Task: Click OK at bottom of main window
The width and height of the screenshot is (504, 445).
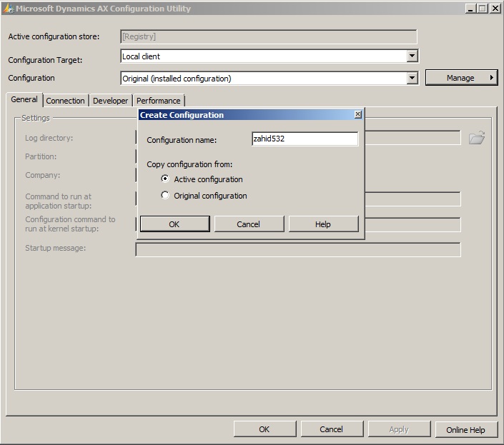Action: tap(265, 429)
